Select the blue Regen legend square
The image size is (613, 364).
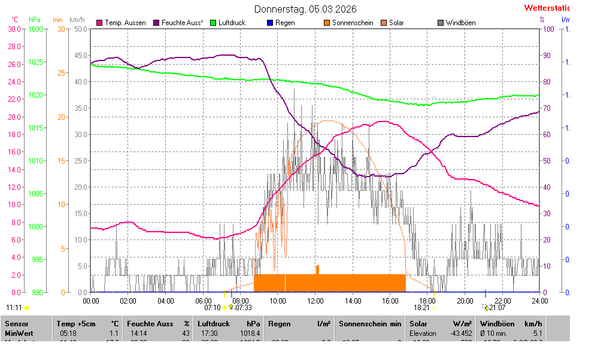[270, 23]
